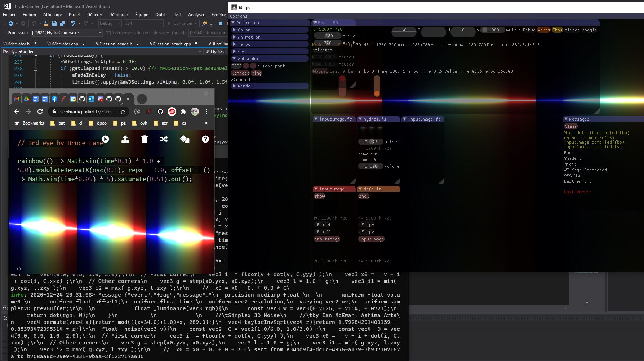Run the Hydra sketch with the play icon
Screen dimensions: 644x361
click(106, 139)
